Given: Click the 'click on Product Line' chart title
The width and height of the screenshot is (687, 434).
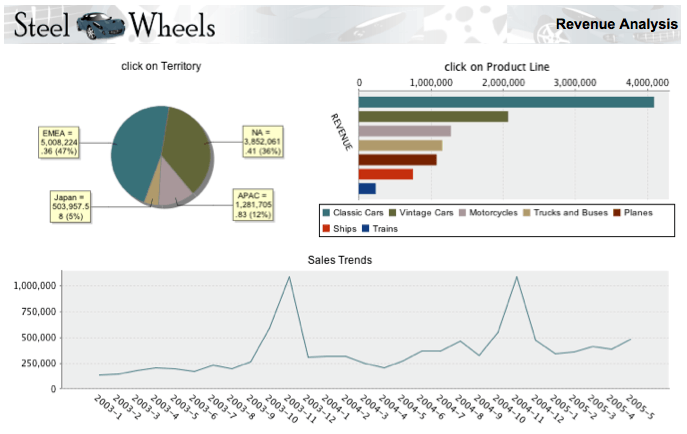Looking at the screenshot, I should click(497, 67).
